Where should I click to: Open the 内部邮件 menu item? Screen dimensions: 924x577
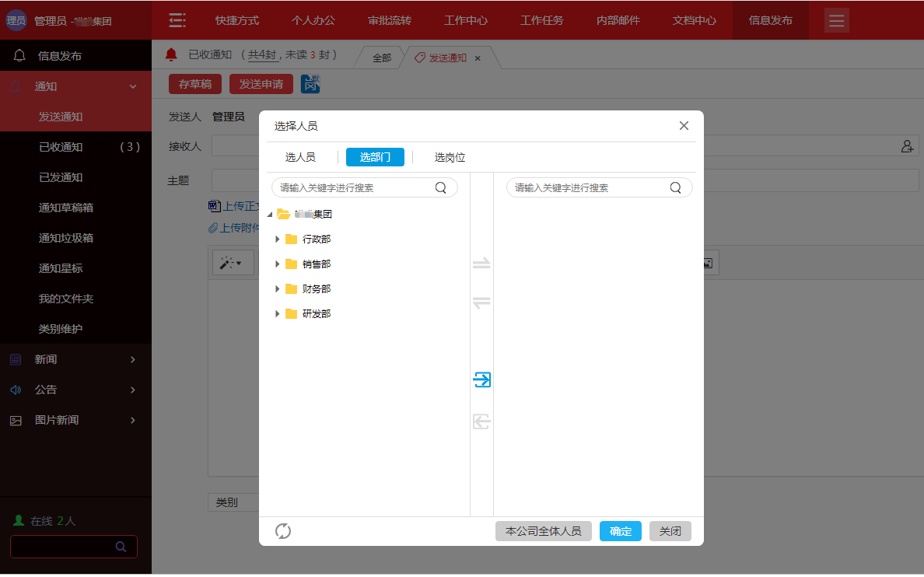pos(618,21)
